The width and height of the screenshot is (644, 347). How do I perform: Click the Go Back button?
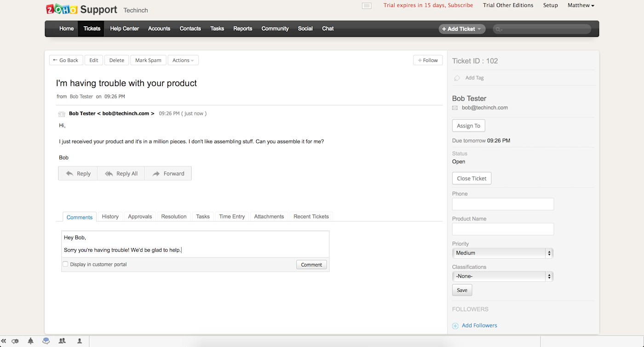pos(66,60)
